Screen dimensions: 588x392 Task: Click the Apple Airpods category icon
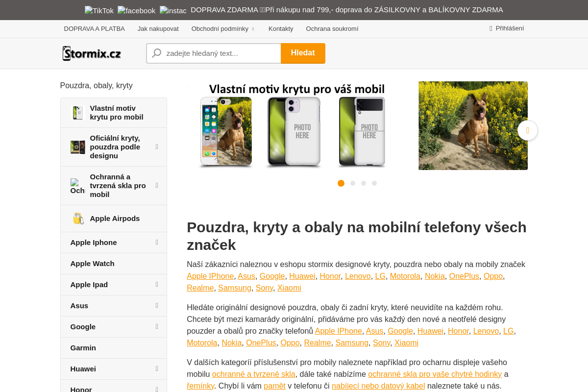pos(78,218)
